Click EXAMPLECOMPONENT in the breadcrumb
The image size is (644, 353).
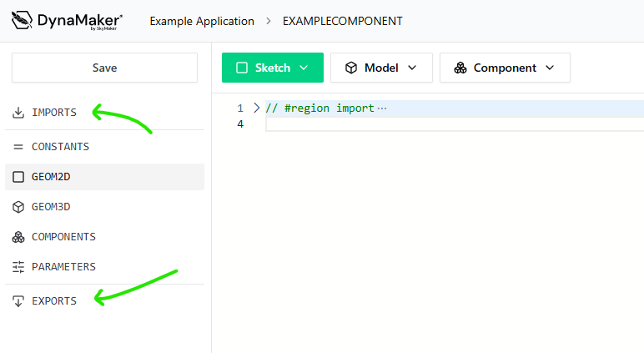[342, 21]
